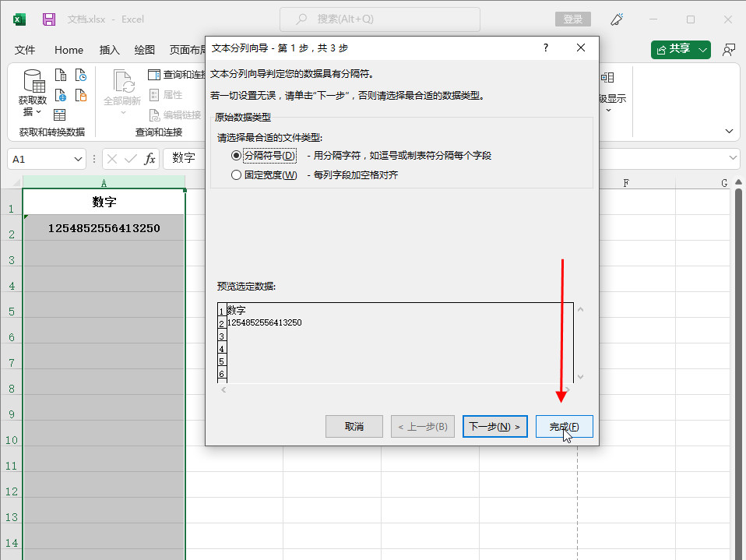The width and height of the screenshot is (746, 560).
Task: Open the 文件 menu tab
Action: coord(26,50)
